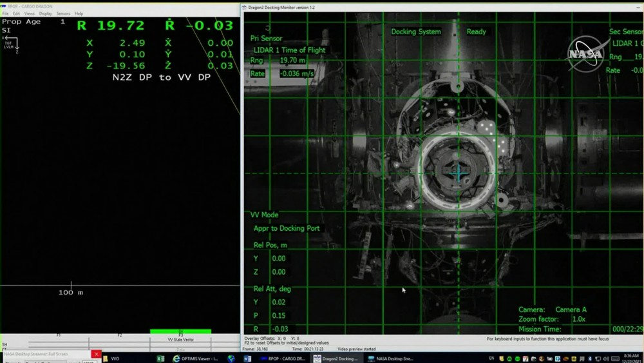Click the VV State Vector button
Viewport: 644px width, 363px height.
[x=180, y=339]
